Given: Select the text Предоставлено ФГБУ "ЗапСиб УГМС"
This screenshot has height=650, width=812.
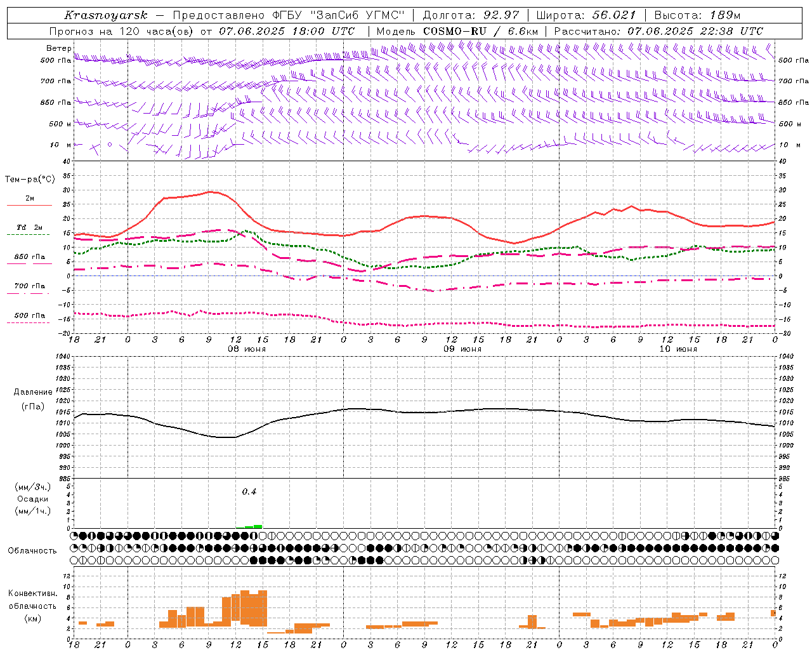Looking at the screenshot, I should 289,15.
